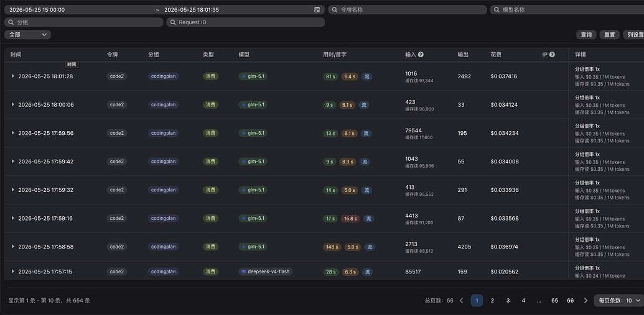
Task: Focus the Request ID search input
Action: [x=246, y=22]
